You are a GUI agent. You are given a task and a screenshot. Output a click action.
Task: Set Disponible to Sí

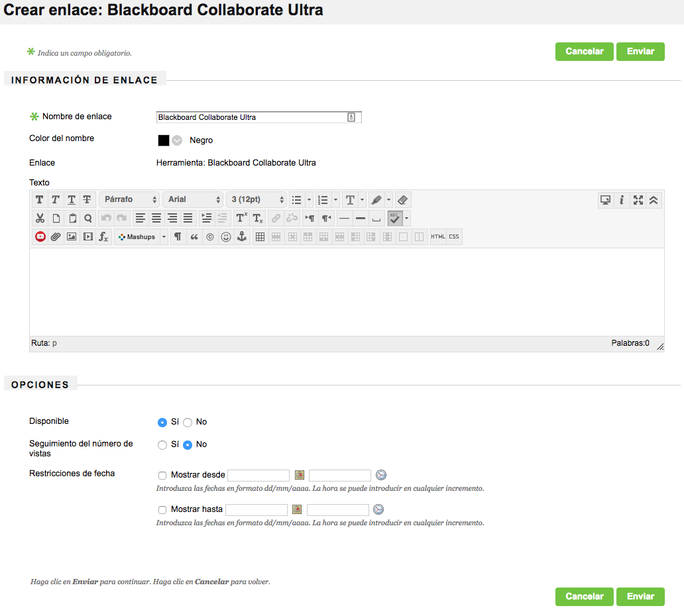coord(162,422)
